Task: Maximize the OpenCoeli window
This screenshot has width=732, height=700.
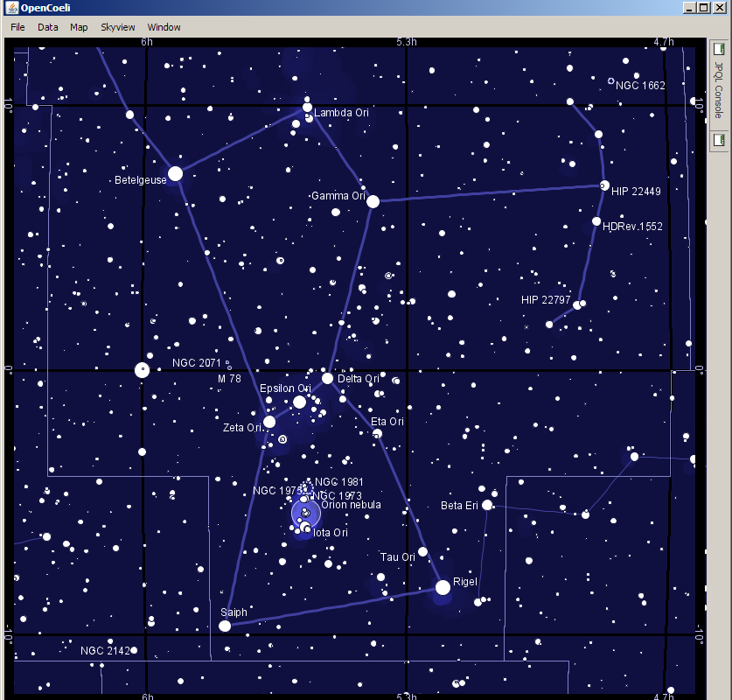Action: click(x=704, y=8)
